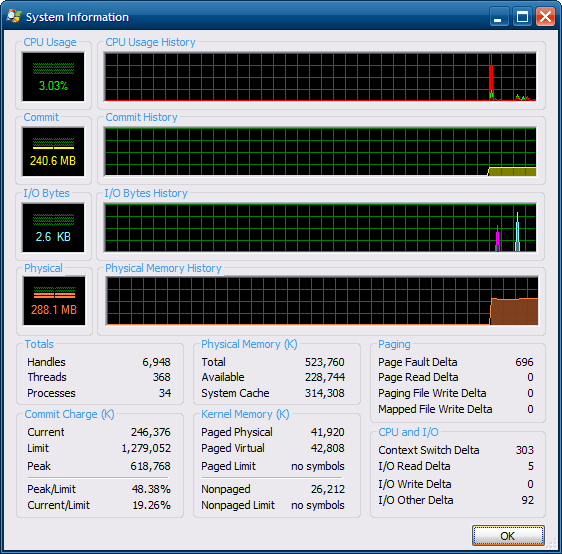Click the Physical 288.1 MB gauge

coord(54,301)
